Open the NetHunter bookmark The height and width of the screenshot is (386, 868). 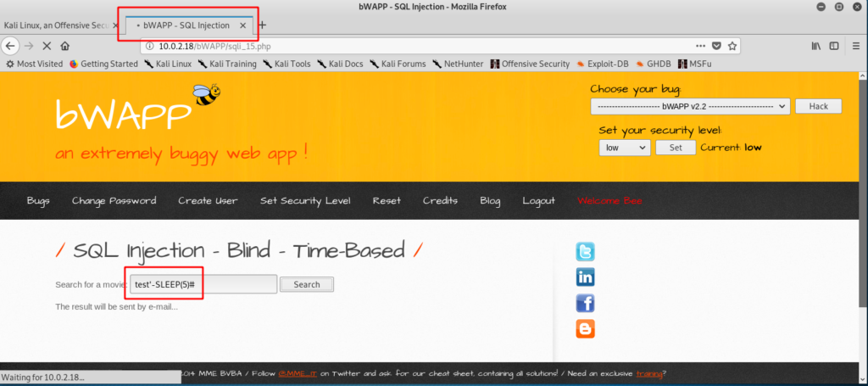point(458,64)
